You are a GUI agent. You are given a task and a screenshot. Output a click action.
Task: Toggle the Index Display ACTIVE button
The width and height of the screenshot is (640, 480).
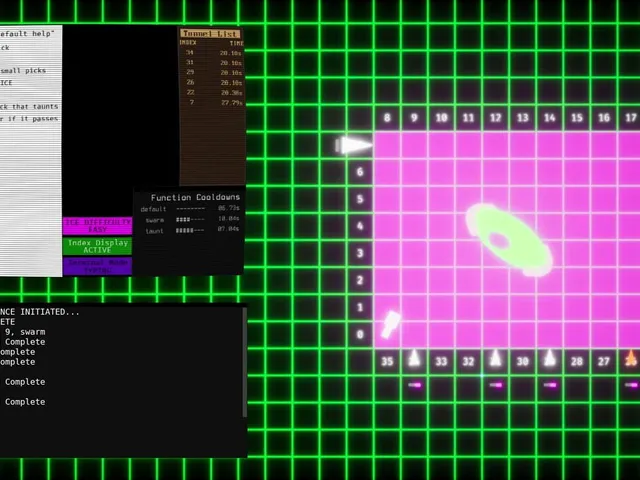[98, 246]
